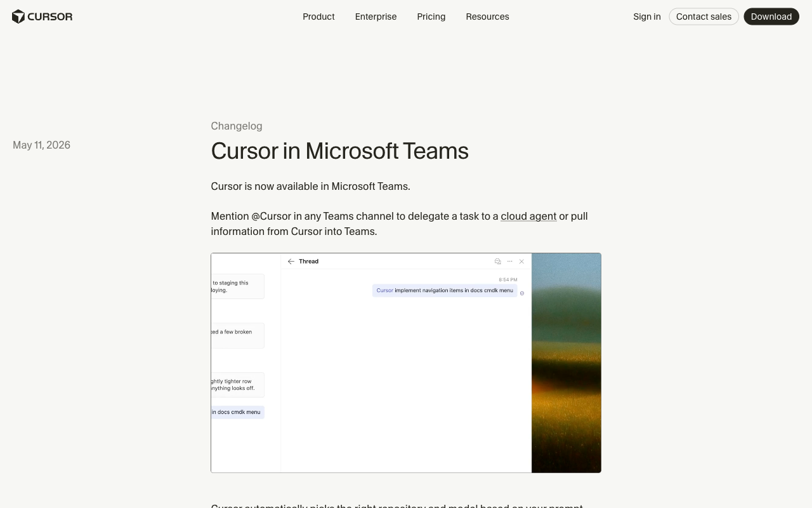Viewport: 812px width, 508px height.
Task: Follow the cloud agent hyperlink
Action: [x=528, y=216]
